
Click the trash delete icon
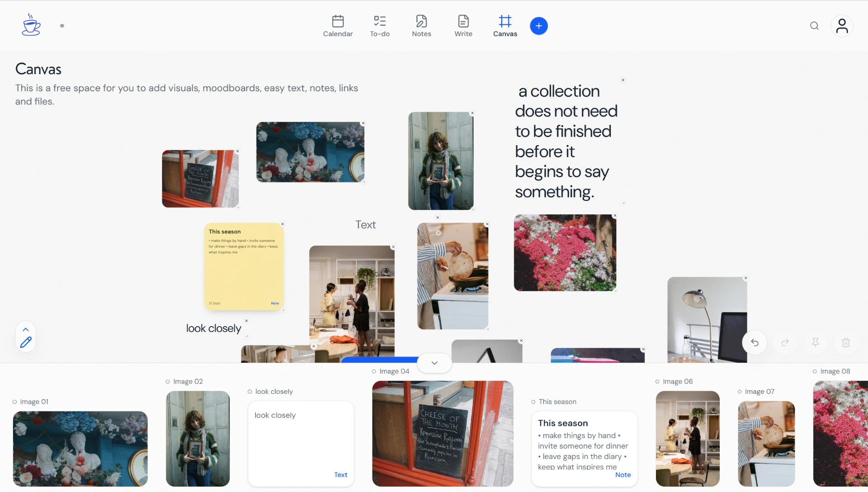click(x=846, y=342)
